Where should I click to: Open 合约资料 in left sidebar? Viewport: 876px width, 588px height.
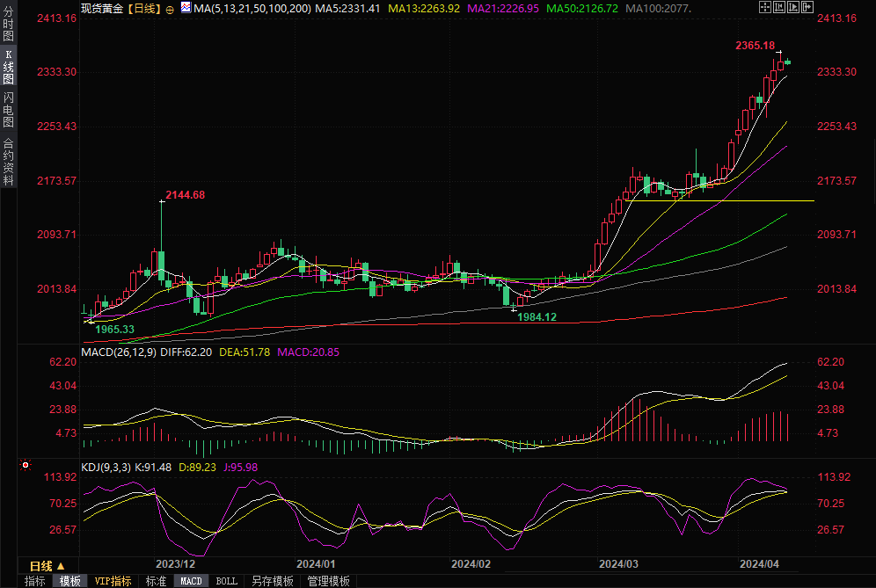tap(8, 161)
